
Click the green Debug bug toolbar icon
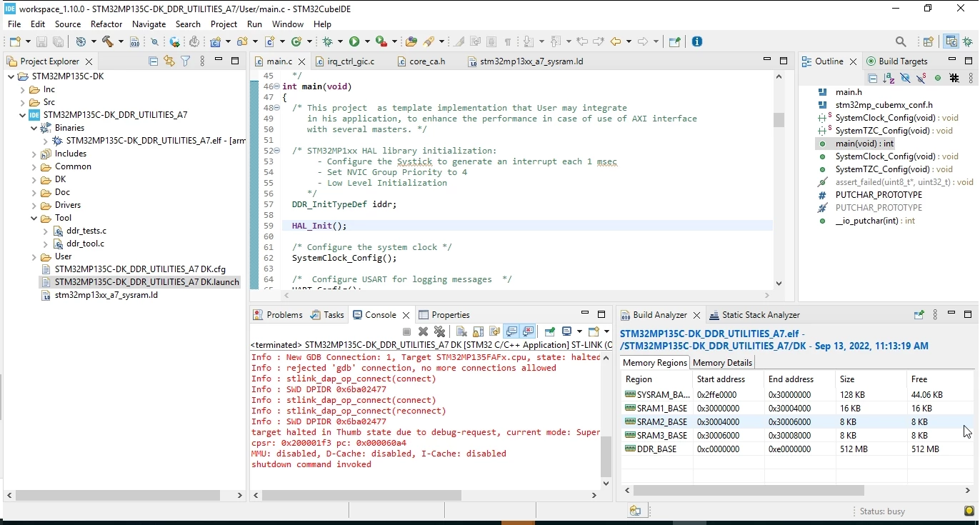point(328,41)
